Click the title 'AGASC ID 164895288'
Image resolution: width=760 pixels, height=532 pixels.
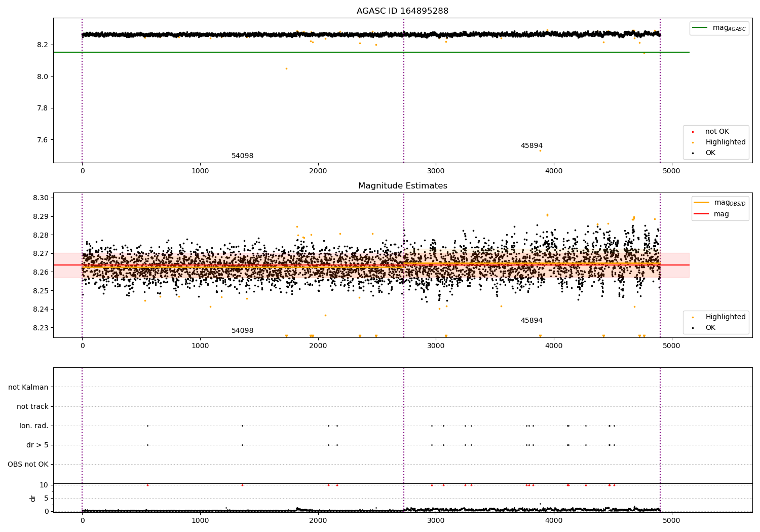click(x=402, y=11)
